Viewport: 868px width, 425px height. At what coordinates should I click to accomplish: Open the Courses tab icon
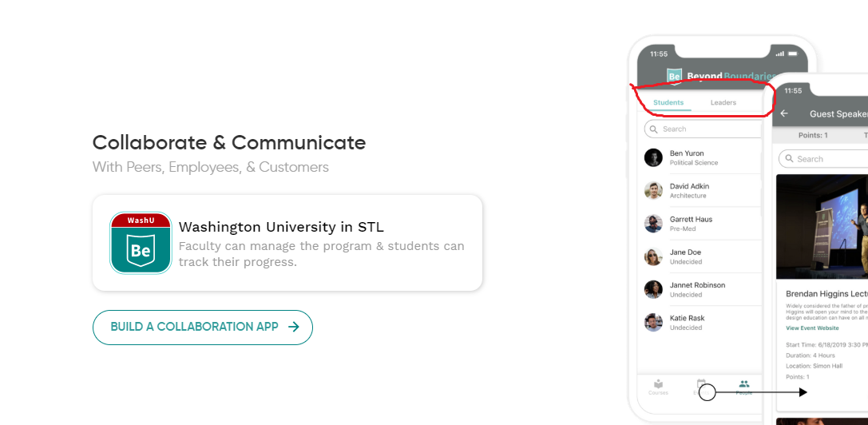[658, 383]
